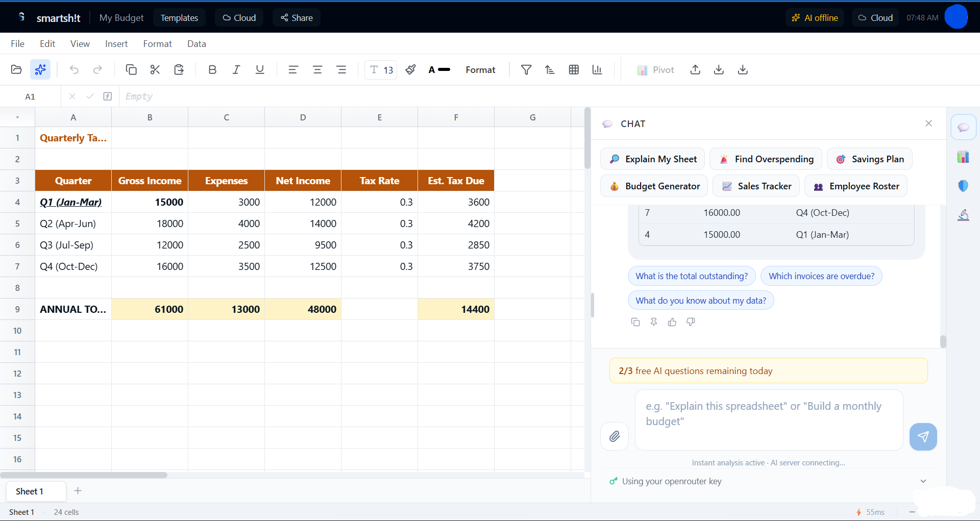Image resolution: width=980 pixels, height=521 pixels.
Task: Open the Edit menu
Action: [47, 44]
